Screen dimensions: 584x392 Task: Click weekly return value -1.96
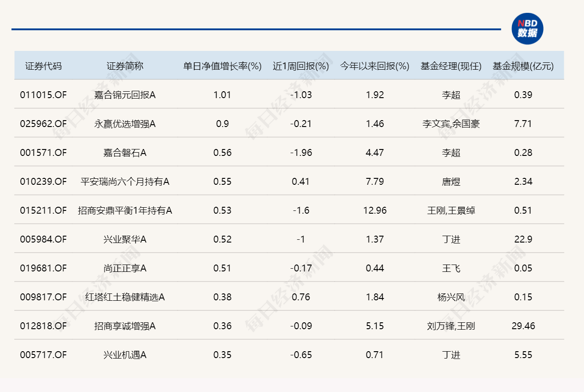coord(301,153)
